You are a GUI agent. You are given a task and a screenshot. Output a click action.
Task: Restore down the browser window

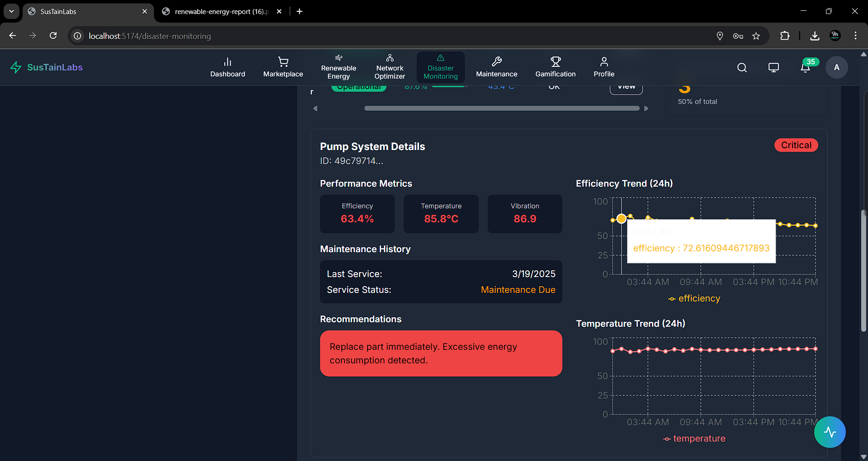pos(829,11)
